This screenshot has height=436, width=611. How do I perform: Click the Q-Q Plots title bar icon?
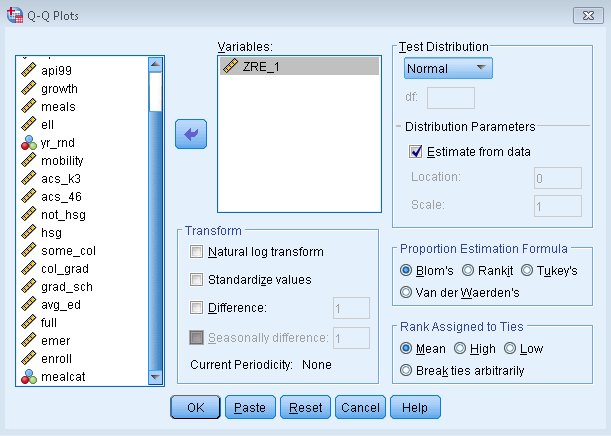[x=15, y=15]
